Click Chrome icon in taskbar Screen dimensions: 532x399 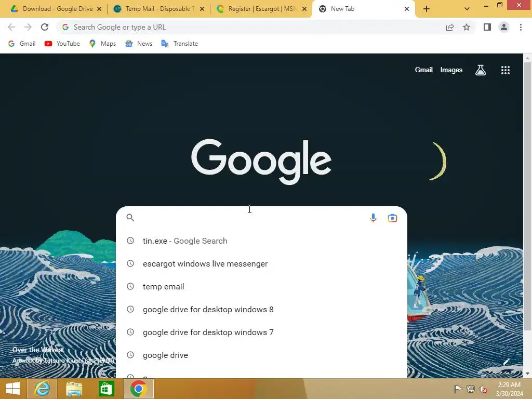click(138, 389)
